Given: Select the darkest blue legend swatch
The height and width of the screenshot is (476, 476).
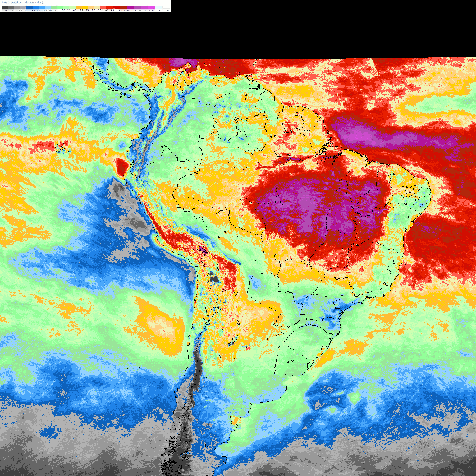Looking at the screenshot, I should click(x=29, y=7).
